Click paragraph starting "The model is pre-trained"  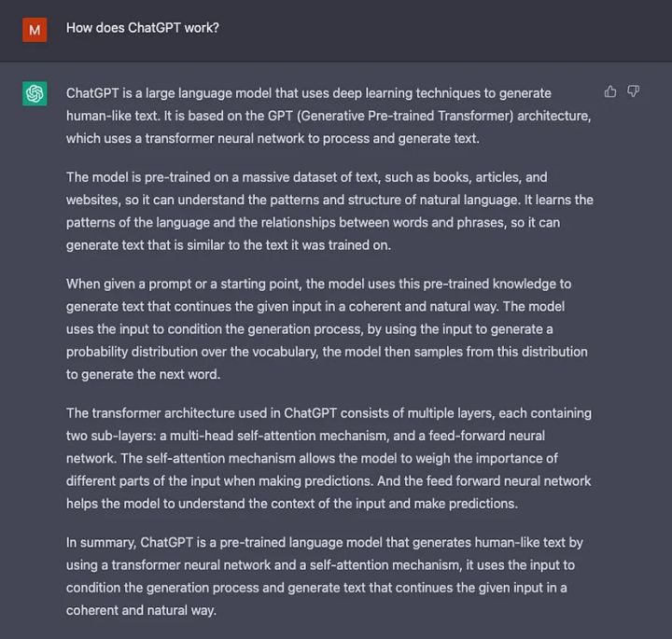click(329, 211)
